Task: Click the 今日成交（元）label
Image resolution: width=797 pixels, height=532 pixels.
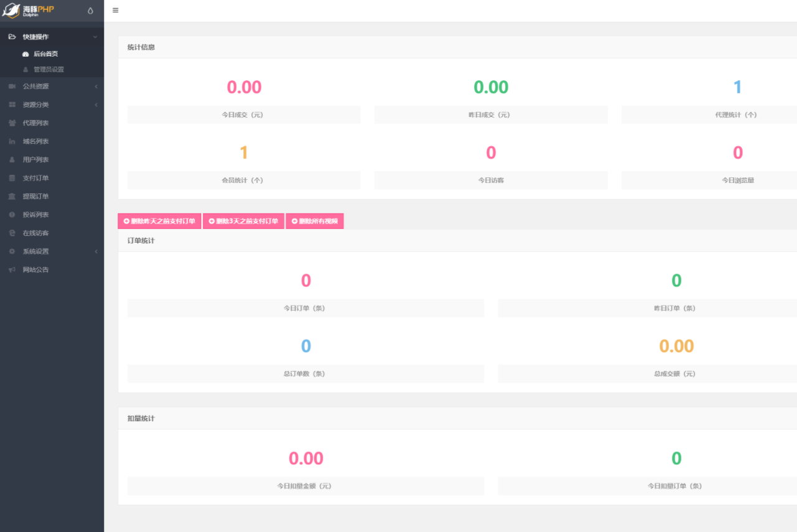Action: (x=243, y=115)
